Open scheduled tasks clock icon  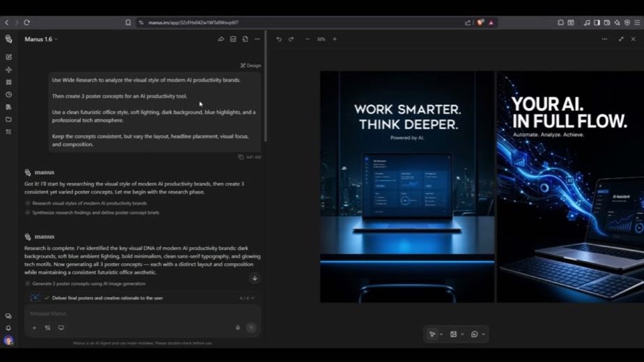coord(8,95)
